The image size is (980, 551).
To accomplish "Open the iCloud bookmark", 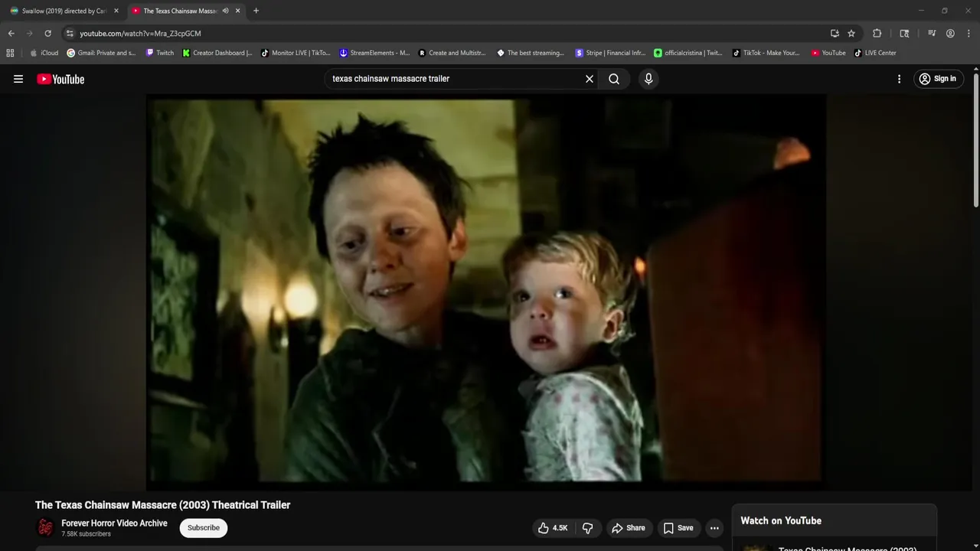I will (44, 53).
